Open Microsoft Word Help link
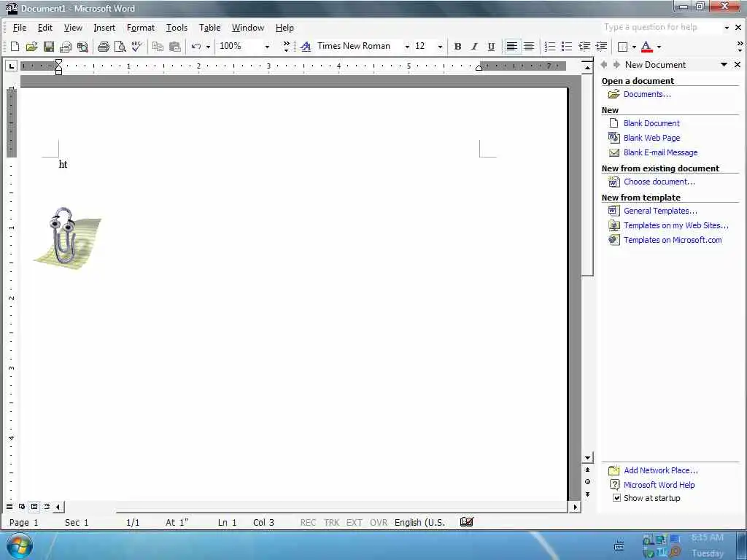This screenshot has width=747, height=560. 659,485
